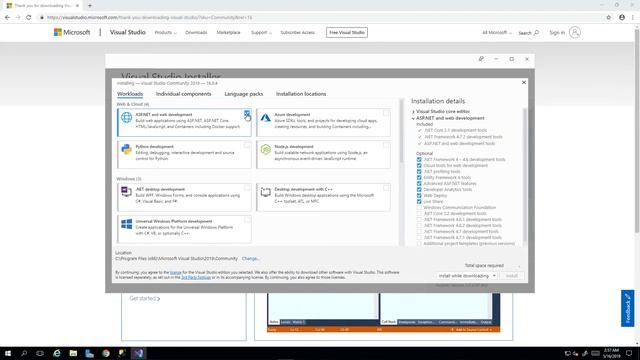Click the Node.js development hexagon icon
The height and width of the screenshot is (360, 640).
click(x=266, y=149)
